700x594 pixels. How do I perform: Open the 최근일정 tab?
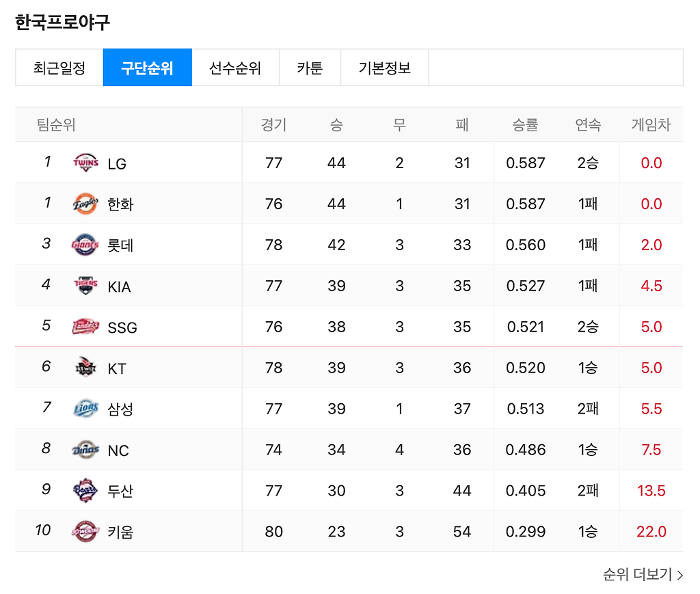tap(59, 68)
